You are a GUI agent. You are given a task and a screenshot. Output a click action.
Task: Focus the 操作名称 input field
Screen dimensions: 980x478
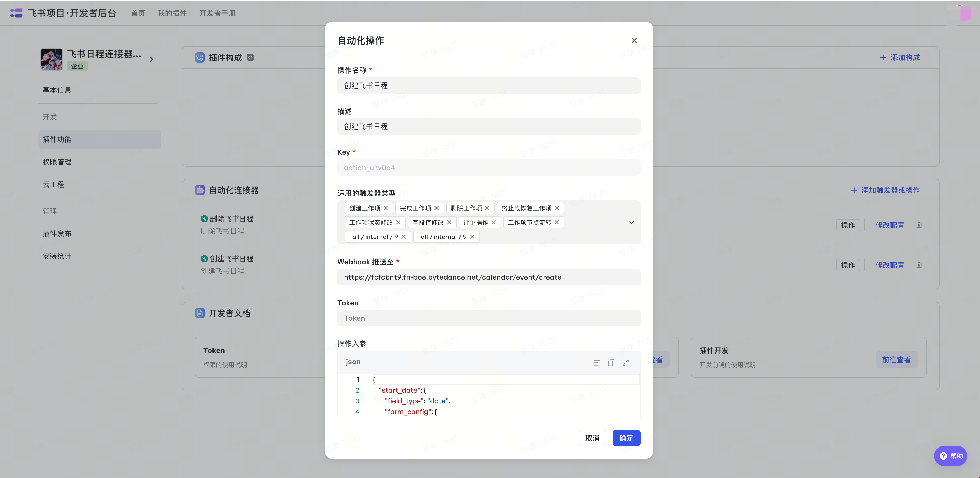[x=488, y=86]
